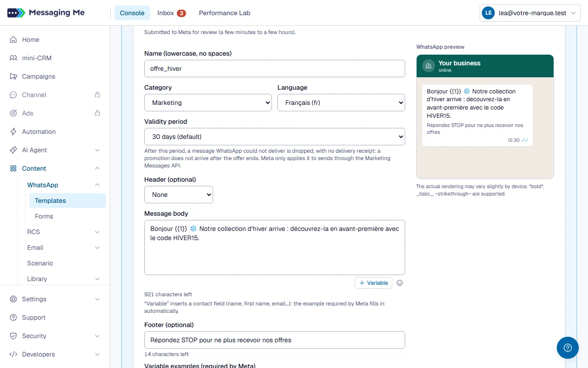Open the lea@votre-marque.test account menu
The width and height of the screenshot is (588, 368).
pyautogui.click(x=530, y=13)
